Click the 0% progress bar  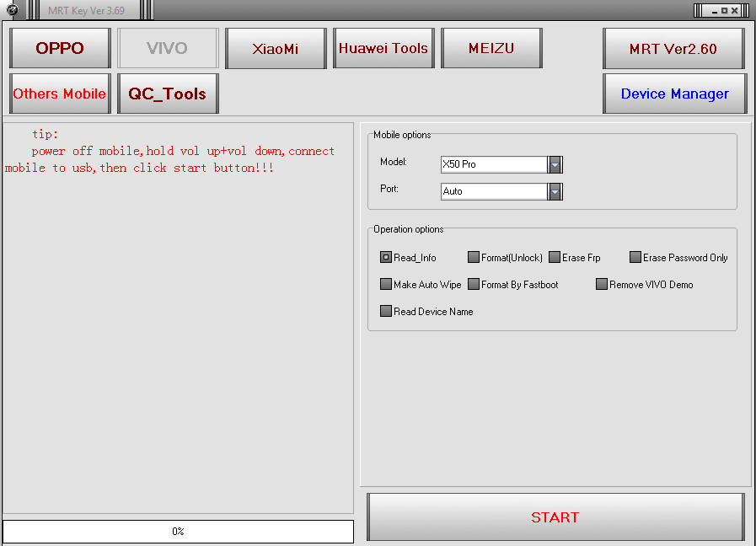pyautogui.click(x=178, y=532)
